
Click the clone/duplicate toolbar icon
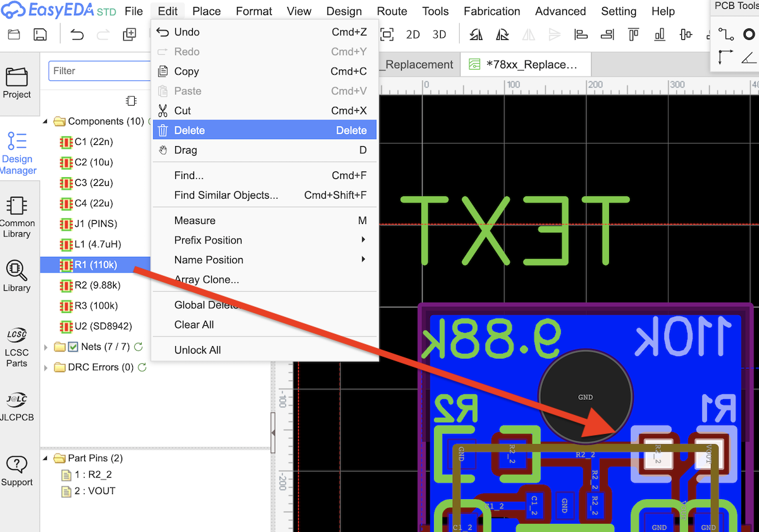(x=130, y=34)
